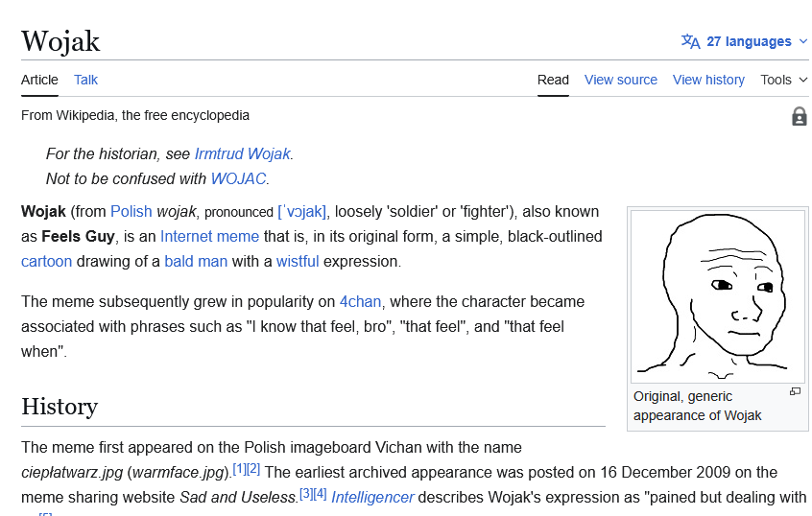Click the History section heading
Viewport: 812px width, 516px height.
click(60, 407)
